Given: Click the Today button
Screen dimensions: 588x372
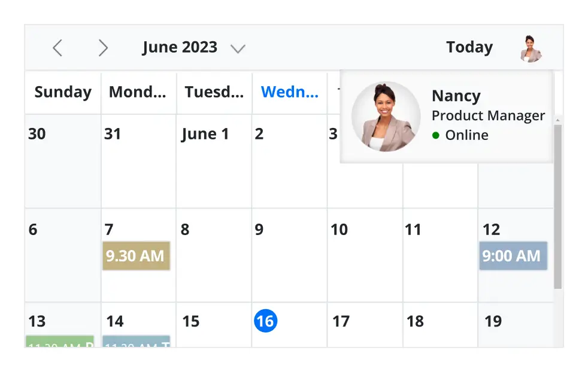Looking at the screenshot, I should coord(469,47).
